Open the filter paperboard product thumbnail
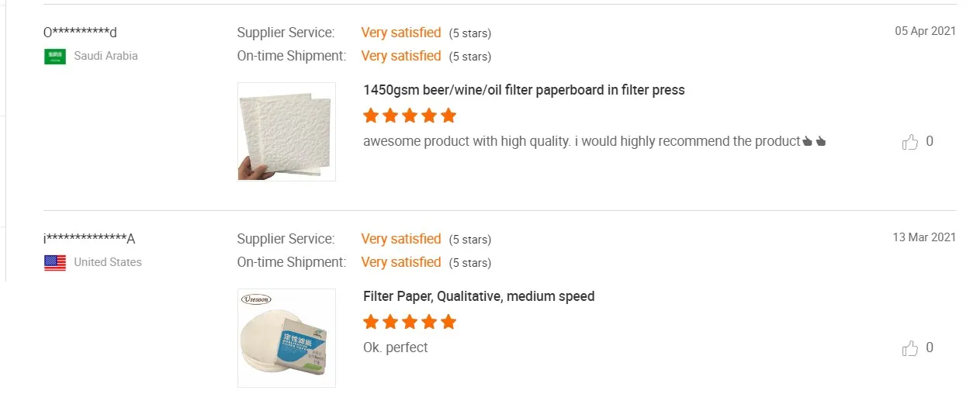Viewport: 980px width, 394px height. point(286,132)
